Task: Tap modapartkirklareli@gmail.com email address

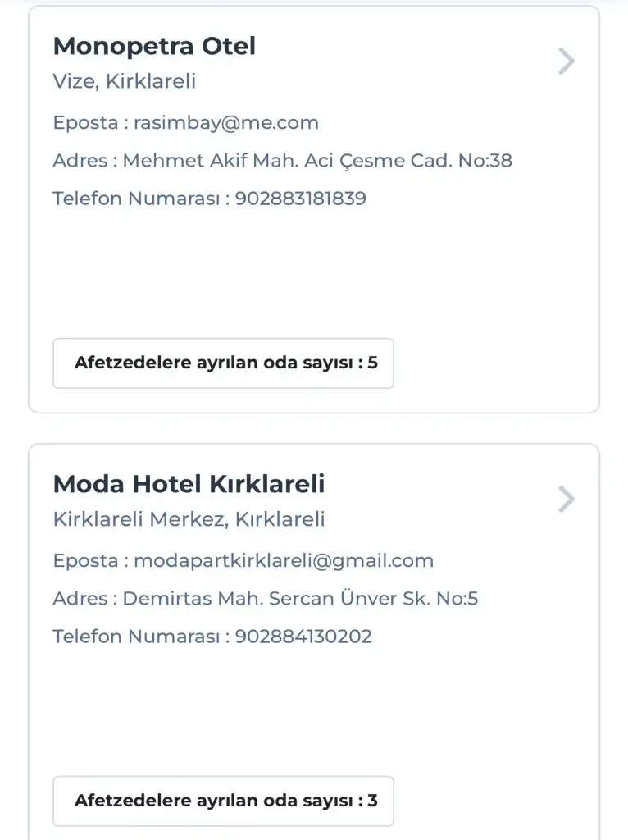Action: pos(284,561)
